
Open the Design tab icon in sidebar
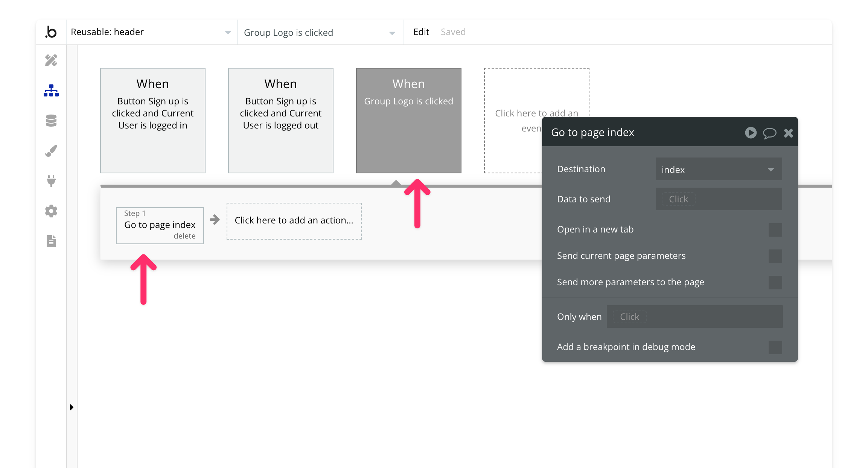51,60
